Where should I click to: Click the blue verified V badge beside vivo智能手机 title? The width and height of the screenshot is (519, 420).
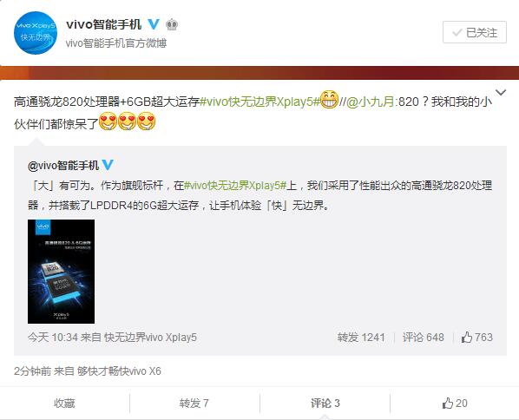(154, 24)
